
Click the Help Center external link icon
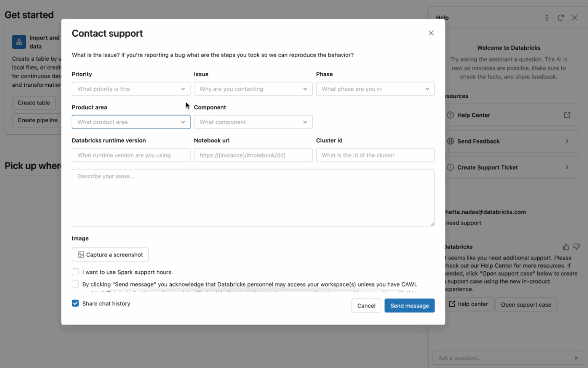click(x=567, y=115)
